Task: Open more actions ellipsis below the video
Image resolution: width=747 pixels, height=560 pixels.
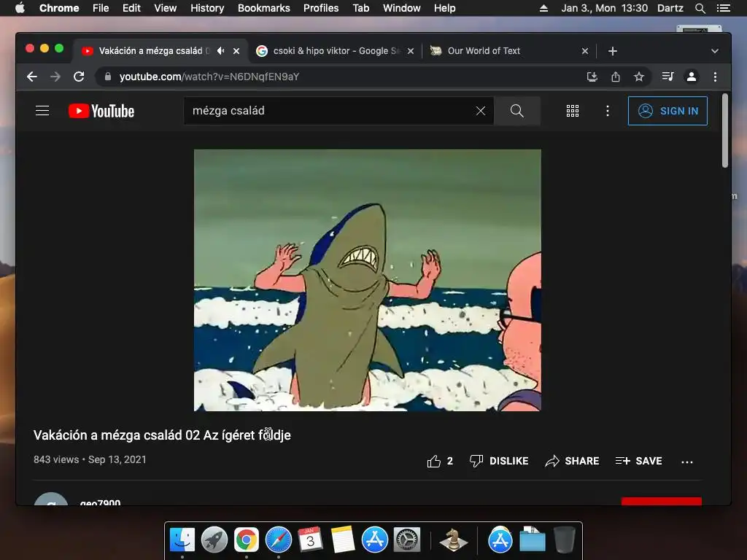Action: pos(687,462)
